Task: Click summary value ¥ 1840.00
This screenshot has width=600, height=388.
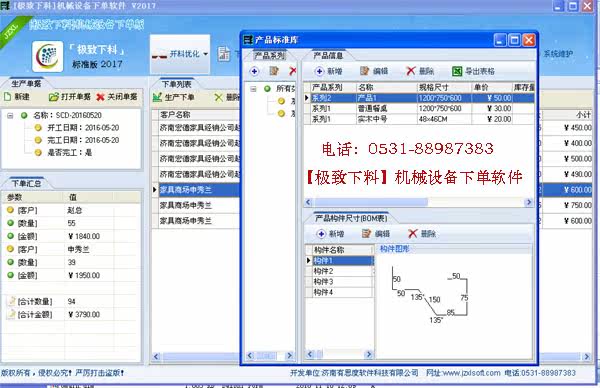Action: click(84, 236)
